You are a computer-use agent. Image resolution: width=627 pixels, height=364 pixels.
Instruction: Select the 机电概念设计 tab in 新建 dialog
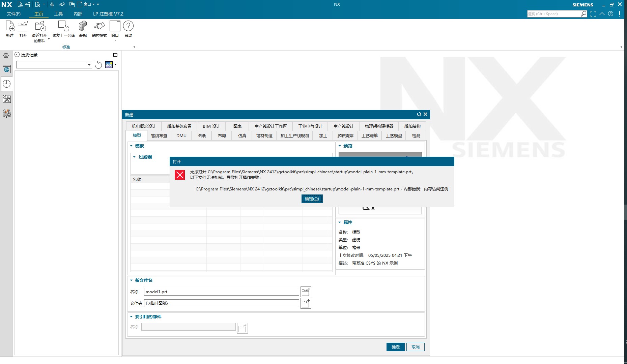pos(144,126)
